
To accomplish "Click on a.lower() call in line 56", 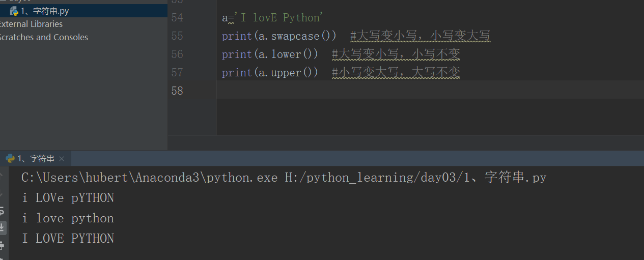I will tap(286, 54).
